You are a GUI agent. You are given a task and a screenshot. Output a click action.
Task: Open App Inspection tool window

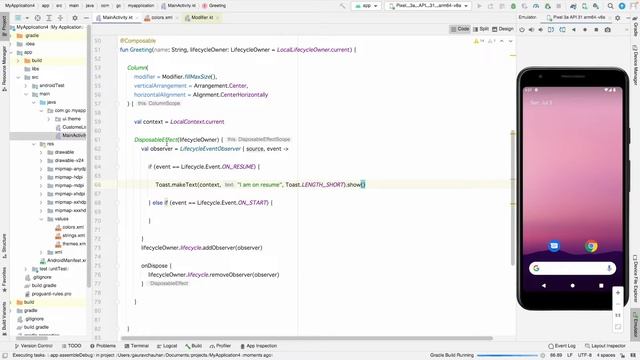coord(259,346)
